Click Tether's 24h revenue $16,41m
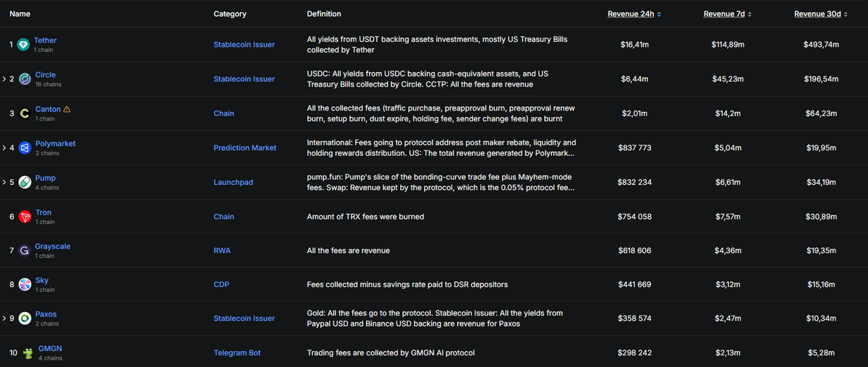The image size is (868, 367). coord(635,45)
